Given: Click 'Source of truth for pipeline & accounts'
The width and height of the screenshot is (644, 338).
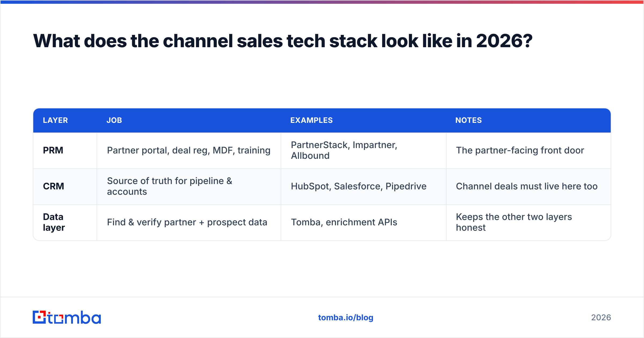Looking at the screenshot, I should 170,186.
